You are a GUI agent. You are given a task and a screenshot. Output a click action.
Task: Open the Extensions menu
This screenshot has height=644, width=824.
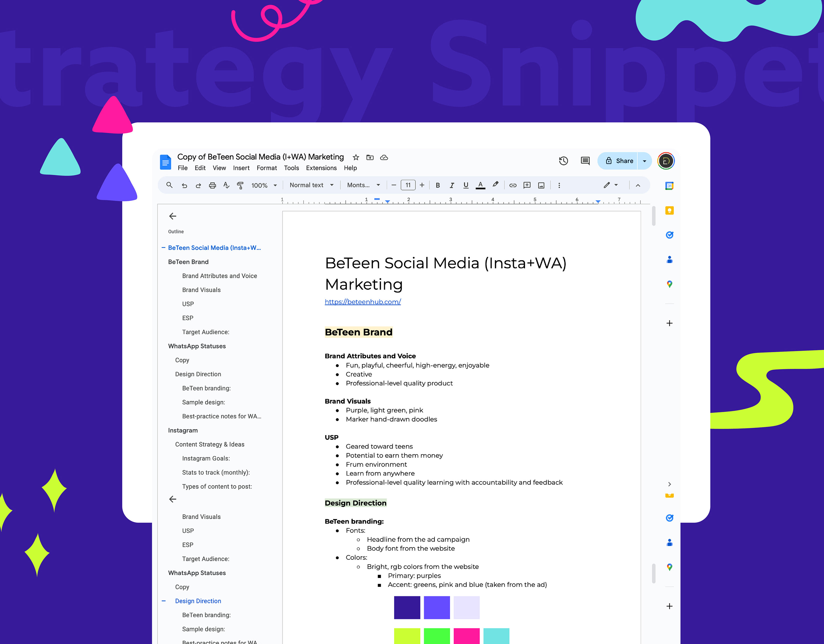point(321,168)
